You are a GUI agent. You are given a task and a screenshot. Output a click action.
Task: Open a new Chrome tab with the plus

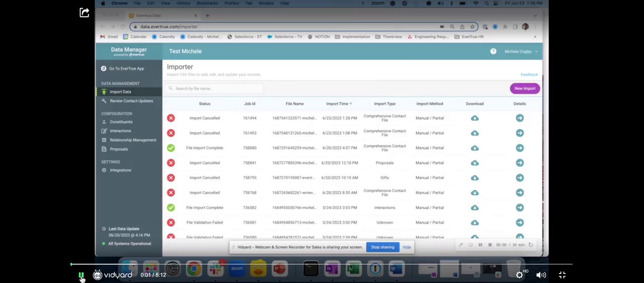pyautogui.click(x=207, y=16)
